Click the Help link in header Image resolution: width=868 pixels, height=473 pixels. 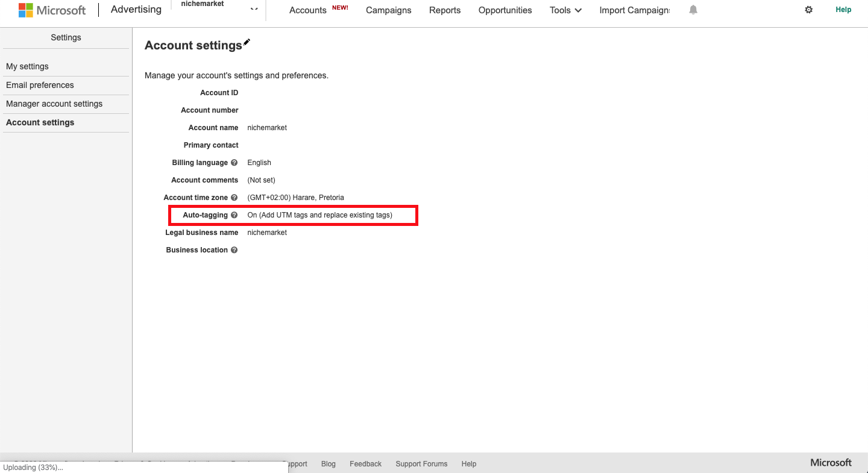pos(843,10)
